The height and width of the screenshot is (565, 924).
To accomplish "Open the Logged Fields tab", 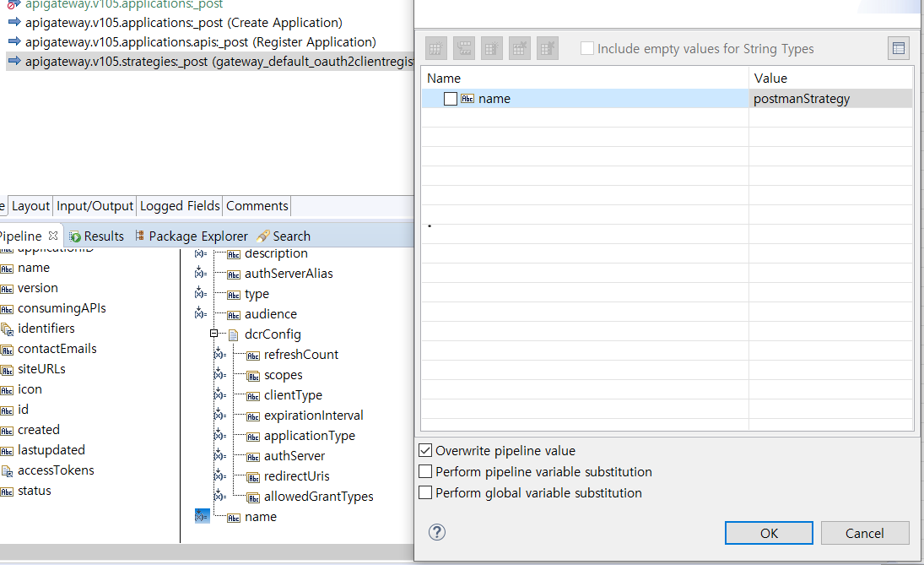I will pyautogui.click(x=180, y=206).
